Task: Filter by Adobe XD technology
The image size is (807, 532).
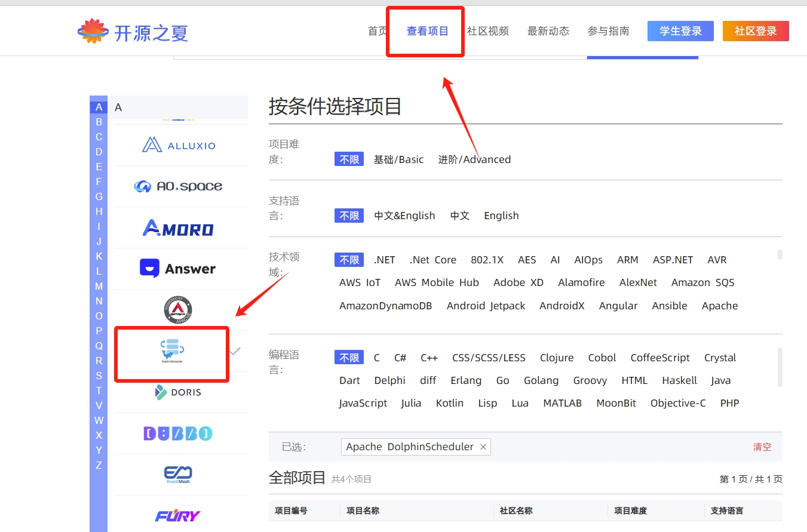Action: coord(518,282)
